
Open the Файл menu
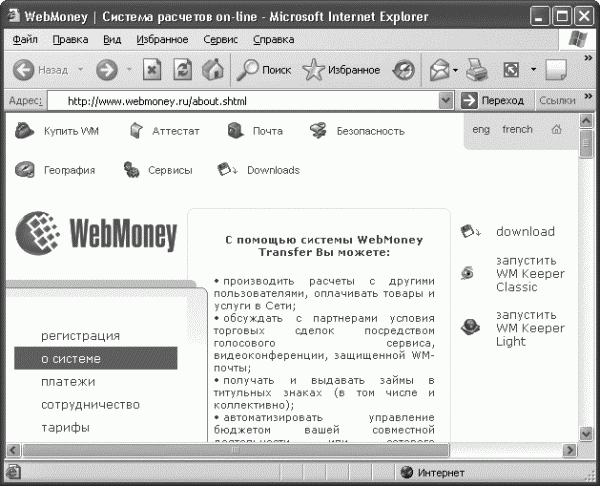click(x=25, y=39)
